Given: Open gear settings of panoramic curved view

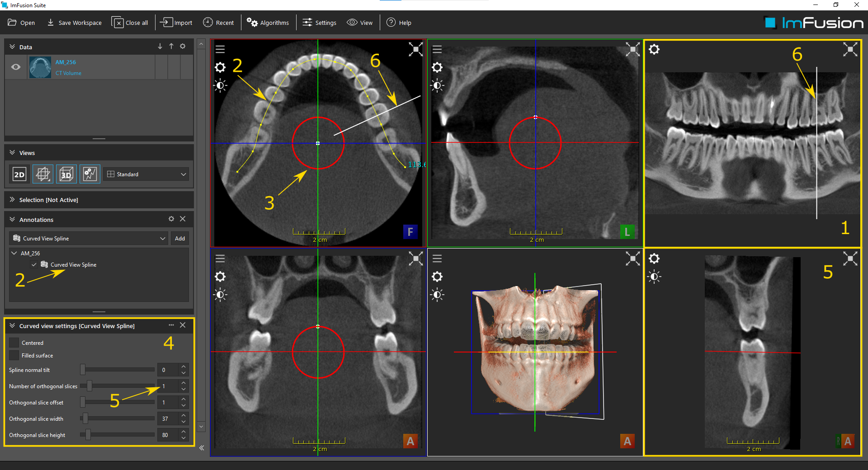Looking at the screenshot, I should (x=654, y=49).
